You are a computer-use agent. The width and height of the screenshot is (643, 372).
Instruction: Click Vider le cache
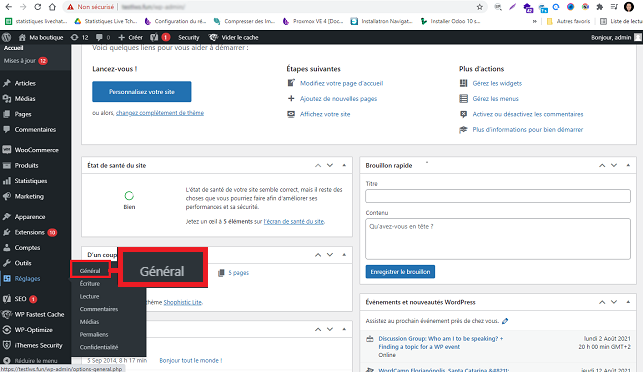click(x=234, y=37)
